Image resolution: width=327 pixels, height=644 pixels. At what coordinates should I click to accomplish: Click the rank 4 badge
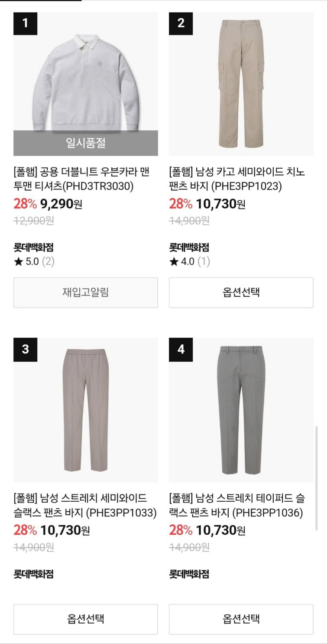[181, 350]
